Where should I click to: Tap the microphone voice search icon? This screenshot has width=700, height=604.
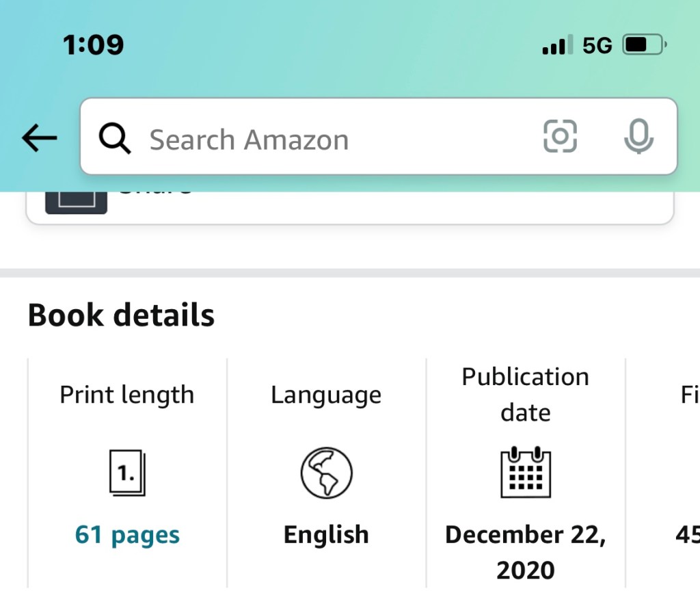pyautogui.click(x=638, y=137)
